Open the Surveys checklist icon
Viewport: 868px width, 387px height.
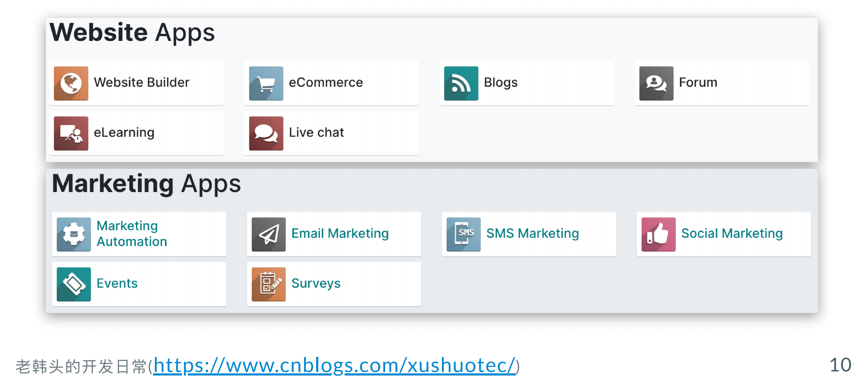tap(268, 284)
